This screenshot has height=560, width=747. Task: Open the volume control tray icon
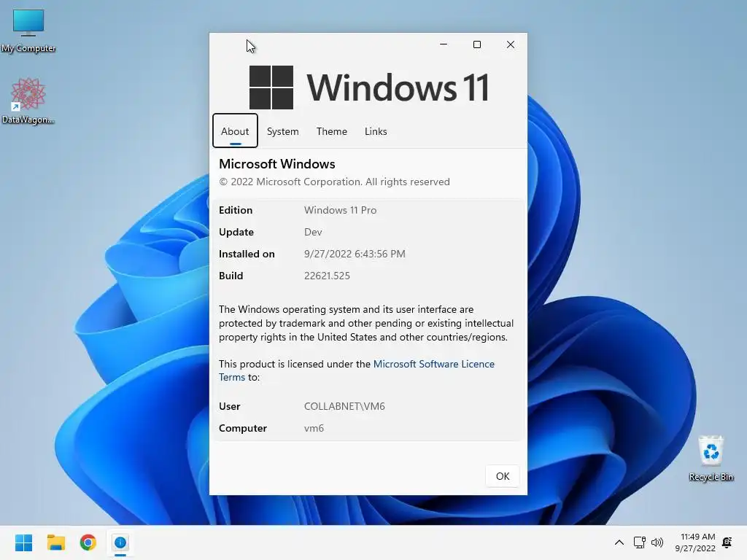point(657,542)
